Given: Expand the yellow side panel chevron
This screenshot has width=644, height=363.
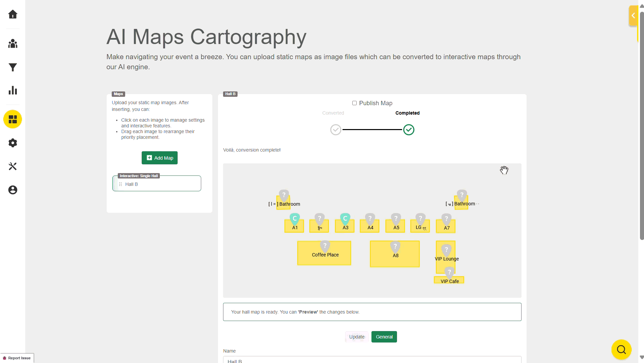Looking at the screenshot, I should pyautogui.click(x=633, y=16).
